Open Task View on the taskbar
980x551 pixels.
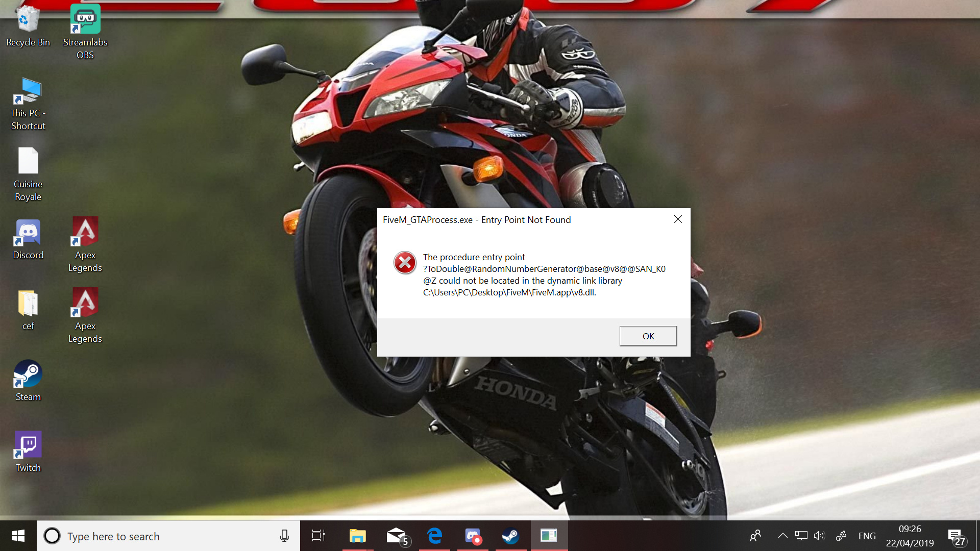coord(318,536)
